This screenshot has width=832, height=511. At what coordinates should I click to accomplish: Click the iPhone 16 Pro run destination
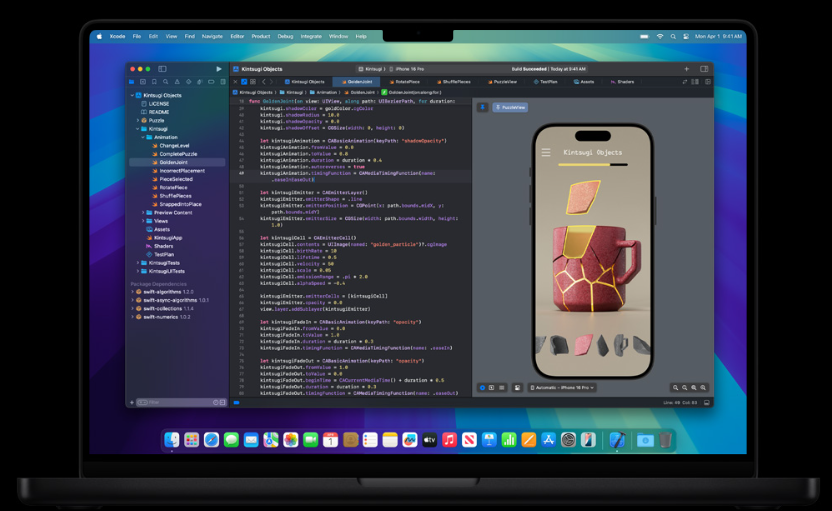[x=411, y=69]
